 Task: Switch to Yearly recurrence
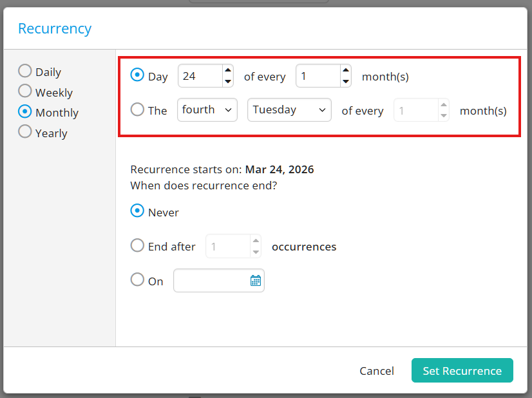pyautogui.click(x=25, y=131)
